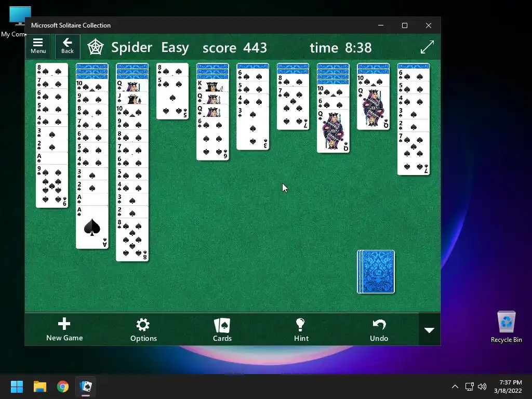Toggle full screen with the diagonal arrow icon

click(427, 47)
